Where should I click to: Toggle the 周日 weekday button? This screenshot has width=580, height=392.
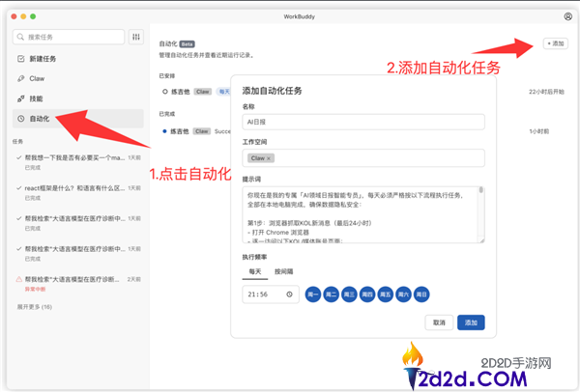421,294
